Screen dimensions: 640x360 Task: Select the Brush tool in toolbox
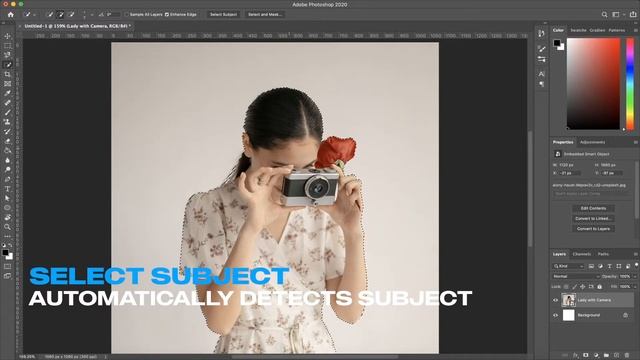7,112
